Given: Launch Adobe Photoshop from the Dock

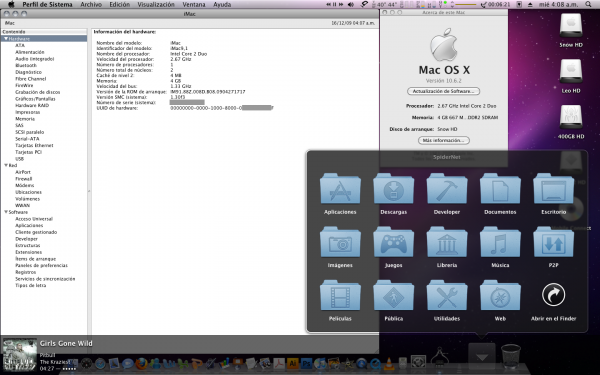Looking at the screenshot, I should 307,363.
